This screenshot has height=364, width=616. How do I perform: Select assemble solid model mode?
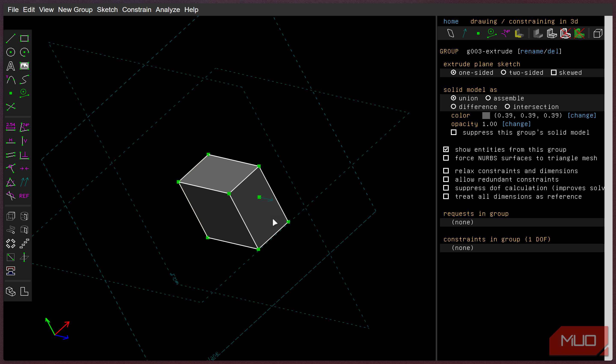pos(505,98)
